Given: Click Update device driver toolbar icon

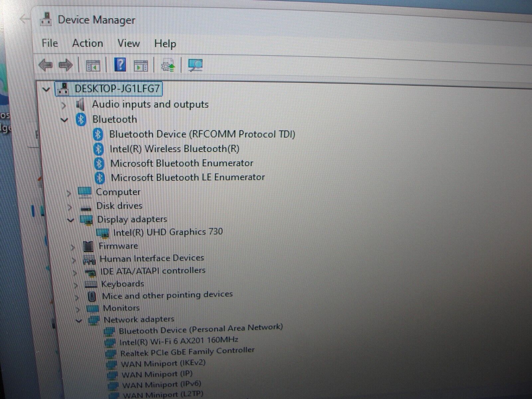Looking at the screenshot, I should tap(168, 65).
